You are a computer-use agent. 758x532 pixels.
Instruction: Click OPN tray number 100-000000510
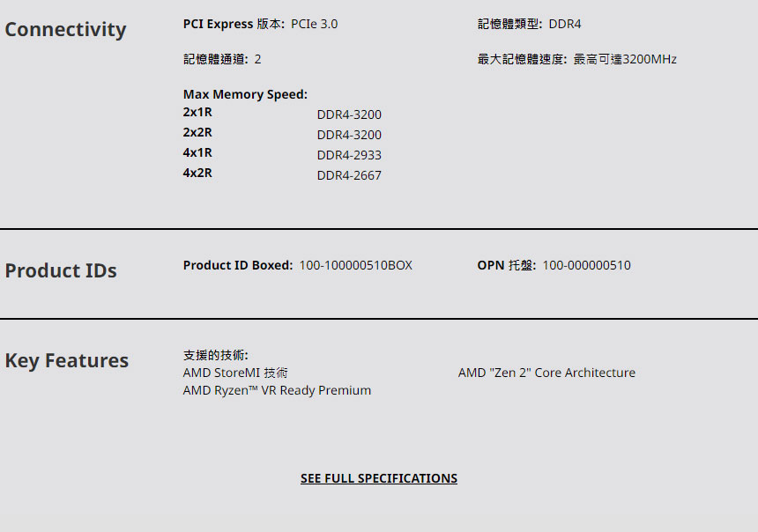pyautogui.click(x=586, y=265)
